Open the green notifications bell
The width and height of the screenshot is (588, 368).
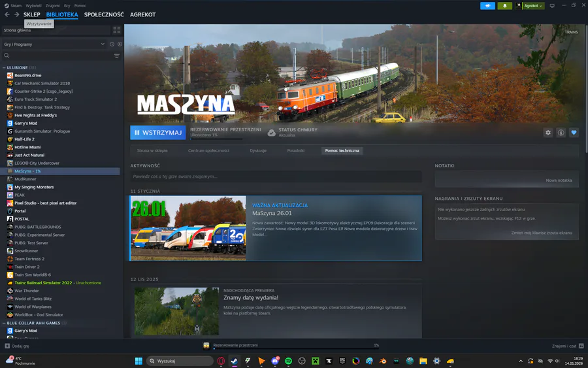[x=505, y=6]
